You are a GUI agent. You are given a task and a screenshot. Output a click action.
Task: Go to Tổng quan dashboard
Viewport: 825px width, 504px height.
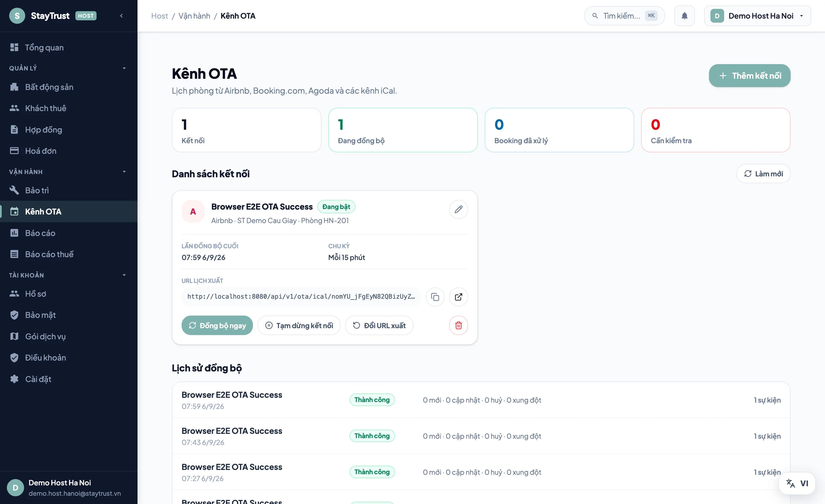point(69,48)
